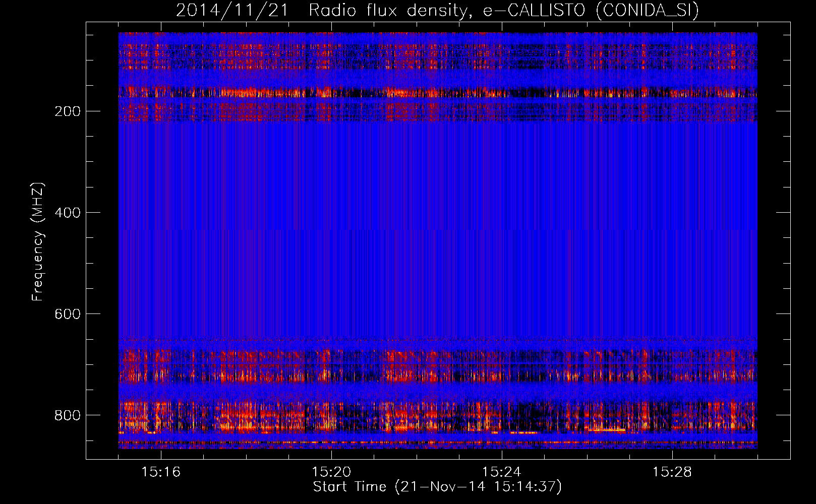Click the plot title with date 2014/11/21
Screen dimensions: 816x504
click(x=437, y=10)
